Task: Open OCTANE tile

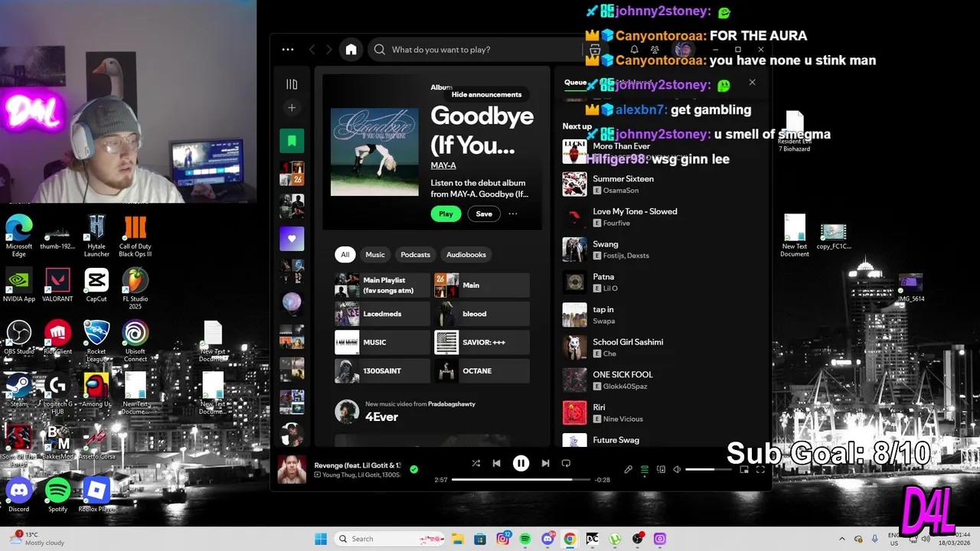Action: point(482,371)
